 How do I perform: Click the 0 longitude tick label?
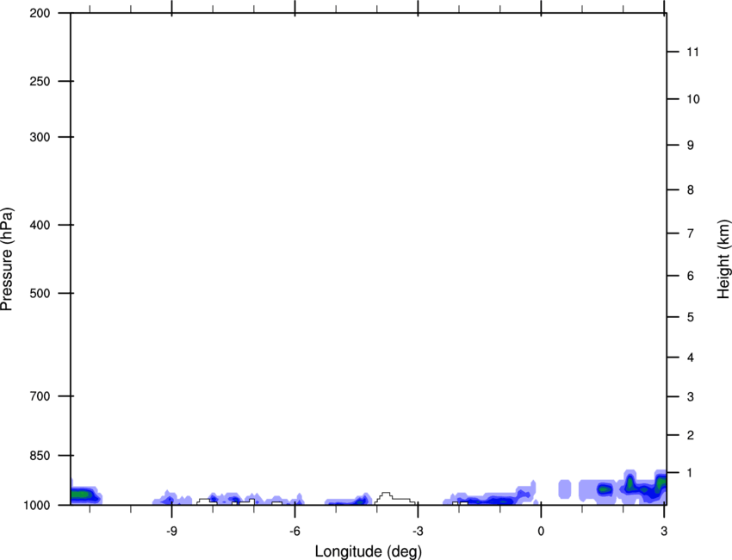click(x=541, y=532)
